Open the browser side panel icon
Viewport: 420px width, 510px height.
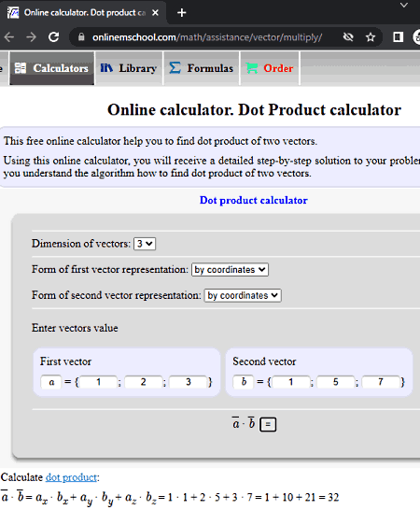point(398,37)
